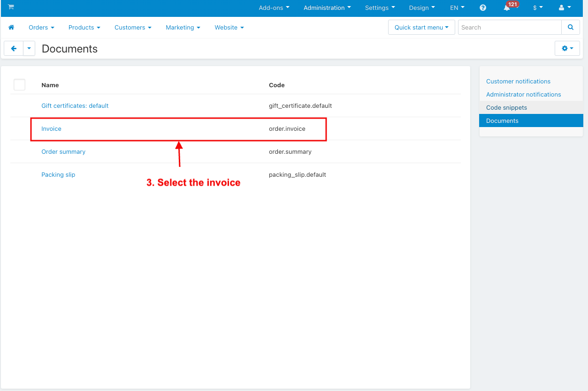The height and width of the screenshot is (391, 588).
Task: Open the Products menu
Action: pos(84,28)
